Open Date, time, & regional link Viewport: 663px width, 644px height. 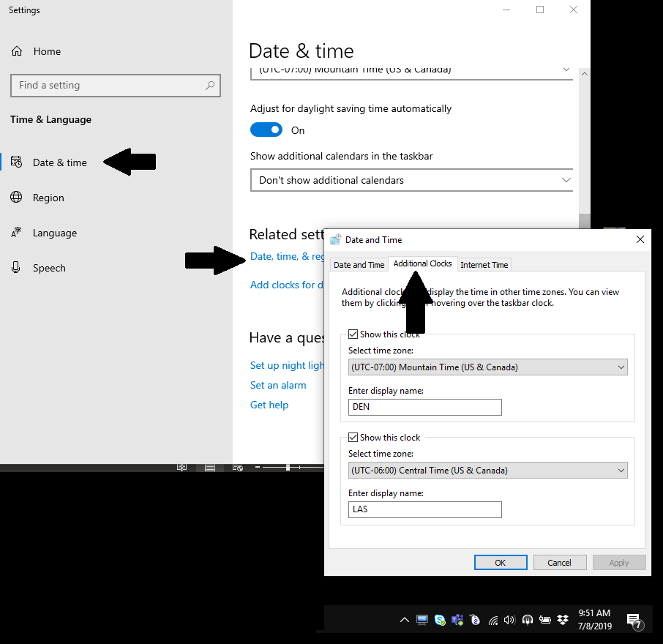(x=287, y=256)
